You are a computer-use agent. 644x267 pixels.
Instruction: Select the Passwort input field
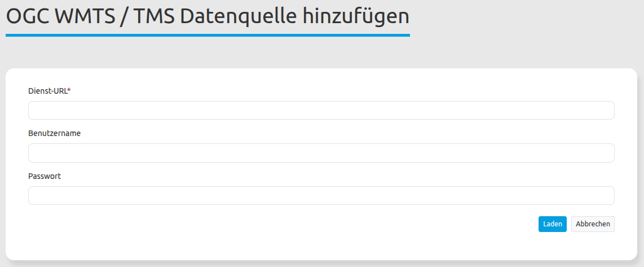point(321,196)
